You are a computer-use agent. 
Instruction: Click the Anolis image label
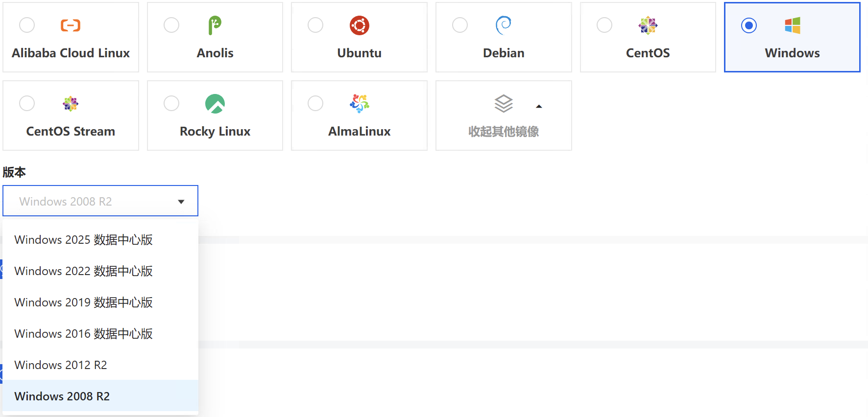coord(215,53)
